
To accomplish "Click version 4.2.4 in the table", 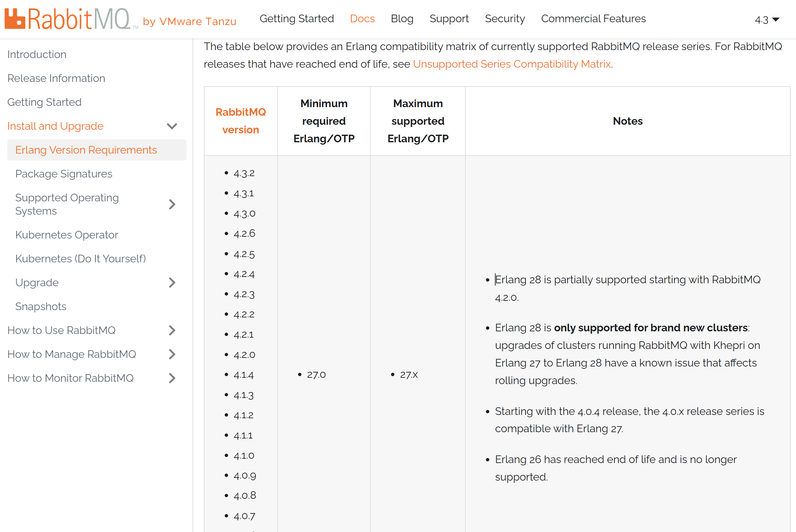I will pyautogui.click(x=244, y=274).
